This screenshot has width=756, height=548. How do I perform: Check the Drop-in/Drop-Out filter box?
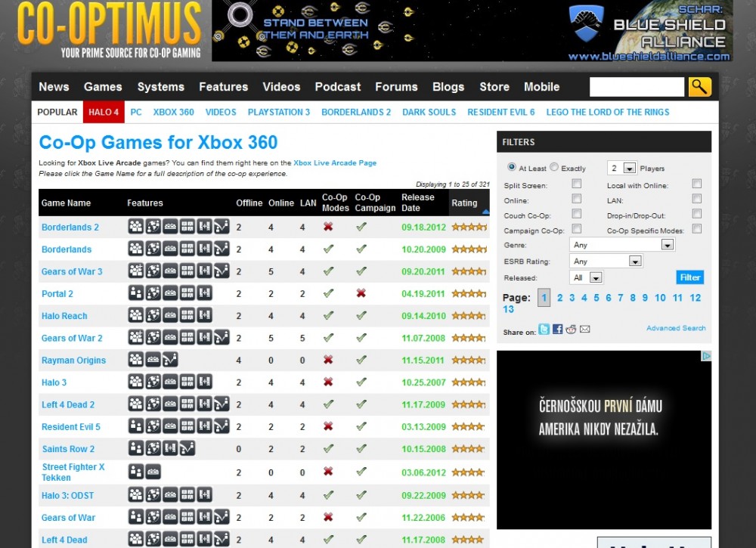click(697, 214)
